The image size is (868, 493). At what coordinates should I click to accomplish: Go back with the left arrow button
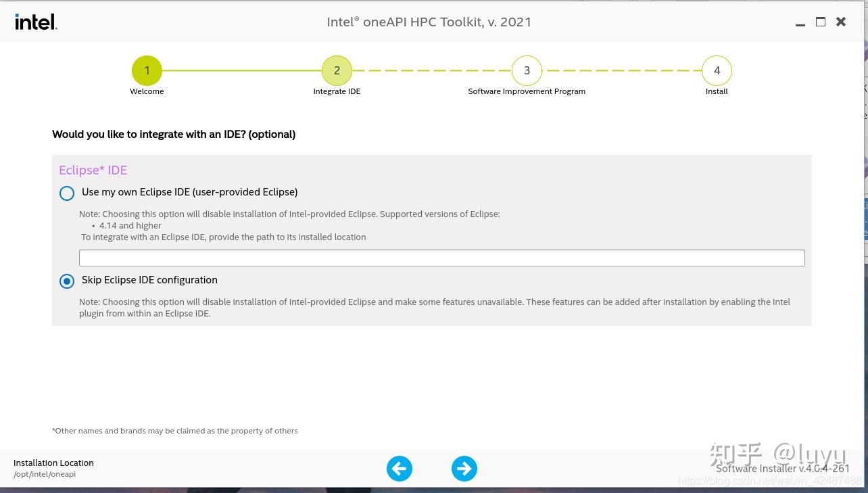tap(400, 469)
